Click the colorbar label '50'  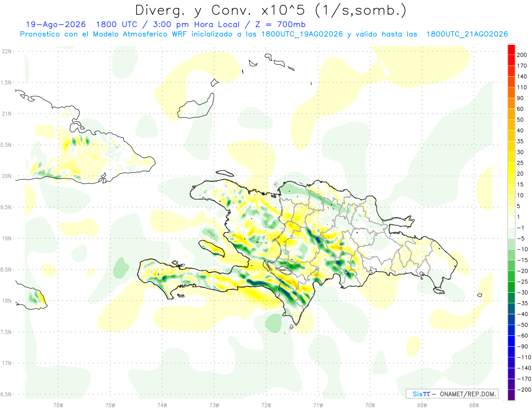click(x=520, y=120)
